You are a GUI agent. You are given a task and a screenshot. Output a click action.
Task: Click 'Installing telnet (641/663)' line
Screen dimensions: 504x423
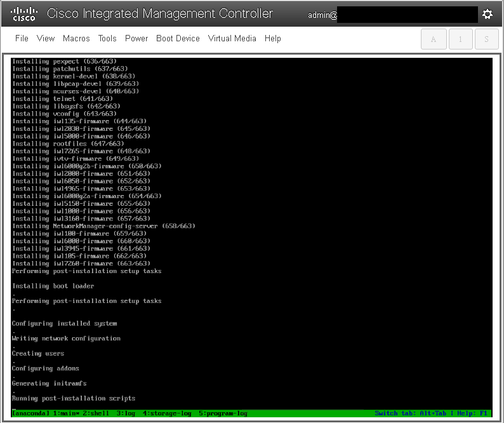[62, 98]
